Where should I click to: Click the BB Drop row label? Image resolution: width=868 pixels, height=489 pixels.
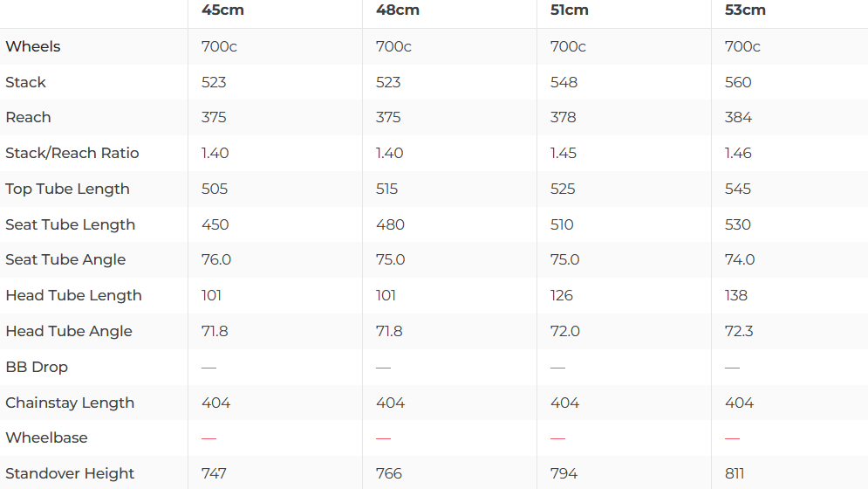point(37,367)
